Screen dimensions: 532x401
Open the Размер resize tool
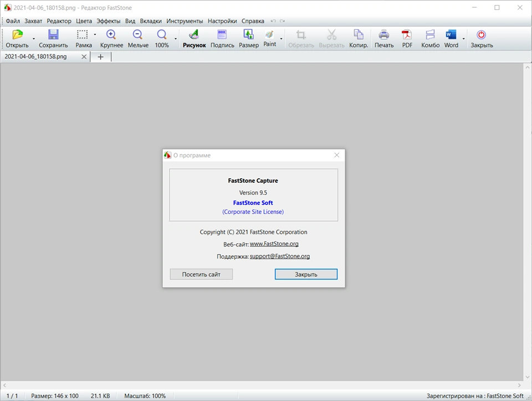pyautogui.click(x=249, y=39)
